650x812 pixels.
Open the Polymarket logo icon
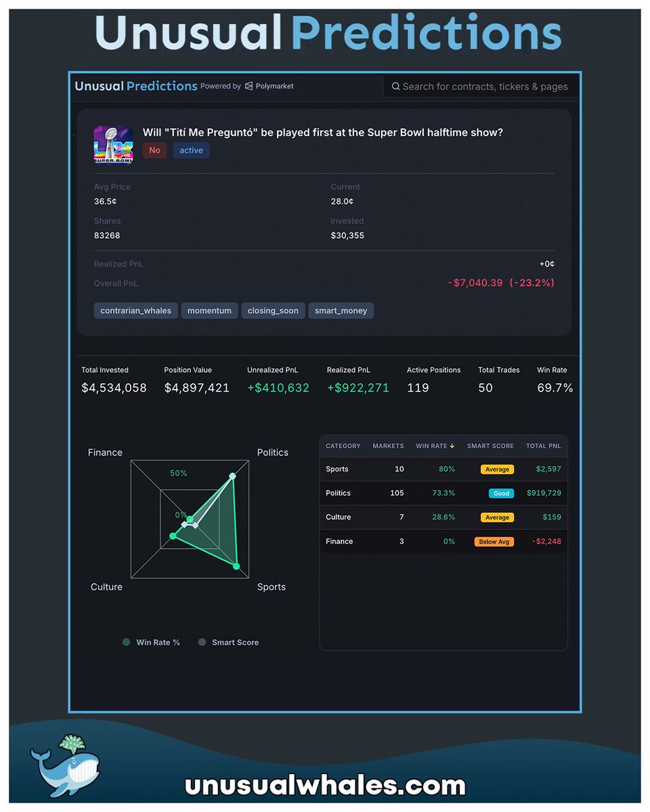coord(248,86)
